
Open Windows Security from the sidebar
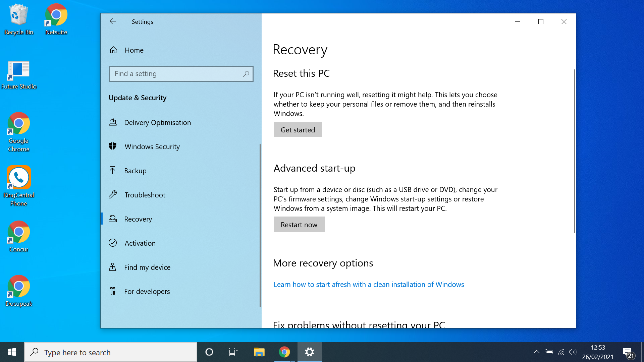(x=152, y=146)
